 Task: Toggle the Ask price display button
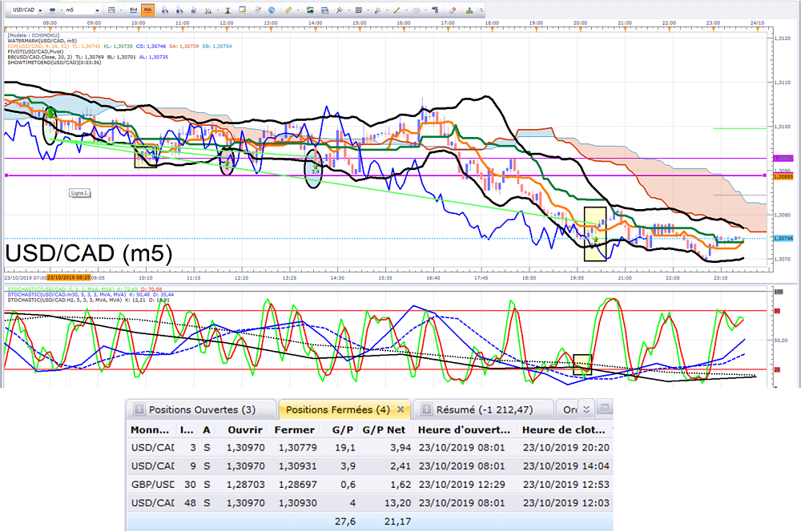point(147,10)
